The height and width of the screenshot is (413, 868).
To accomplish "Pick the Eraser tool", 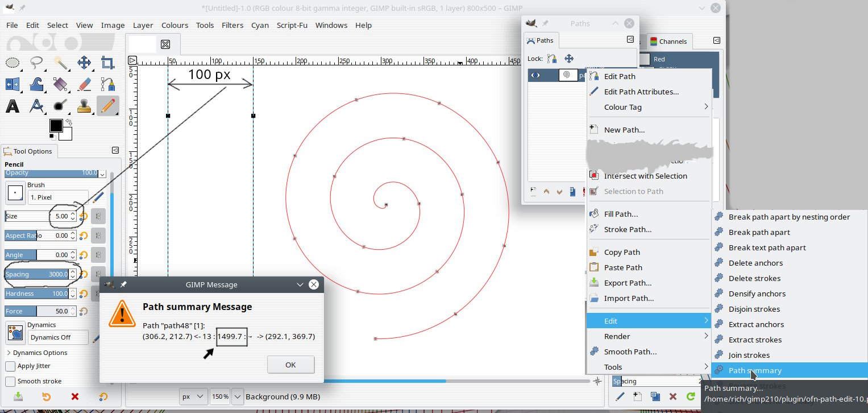I will (84, 84).
